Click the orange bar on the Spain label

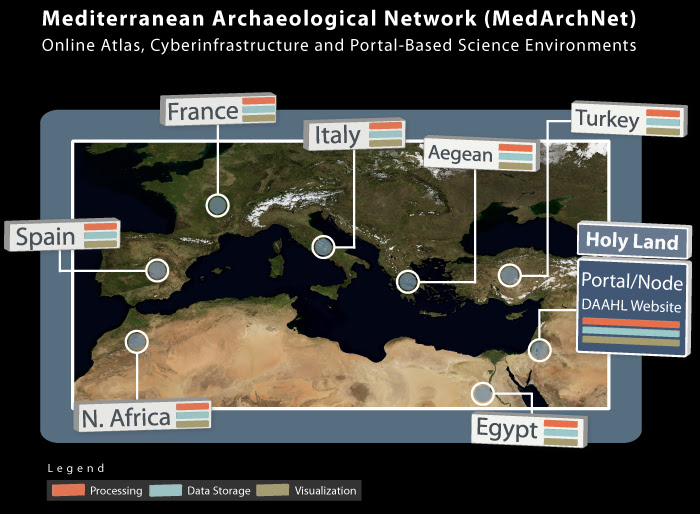[x=100, y=226]
